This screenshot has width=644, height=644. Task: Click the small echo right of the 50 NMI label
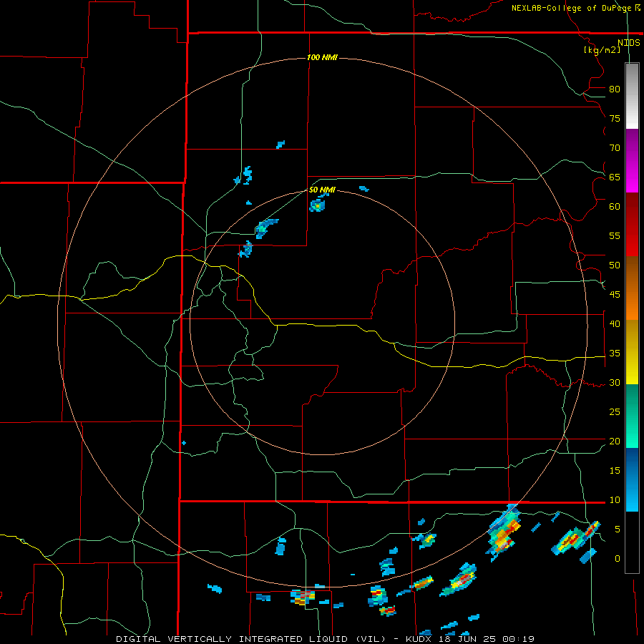tap(364, 189)
